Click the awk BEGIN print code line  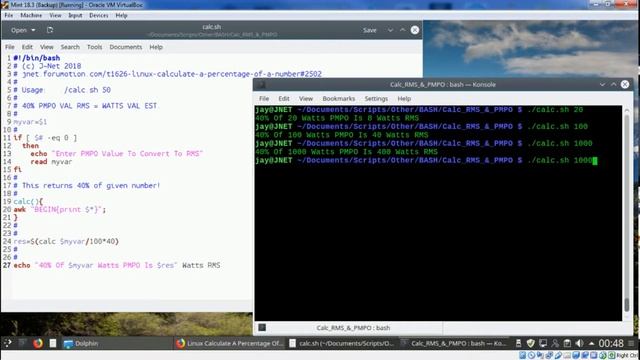pos(60,209)
